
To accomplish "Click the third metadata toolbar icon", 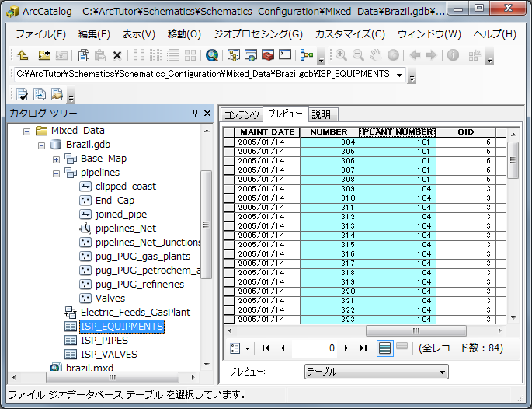I will click(x=57, y=94).
